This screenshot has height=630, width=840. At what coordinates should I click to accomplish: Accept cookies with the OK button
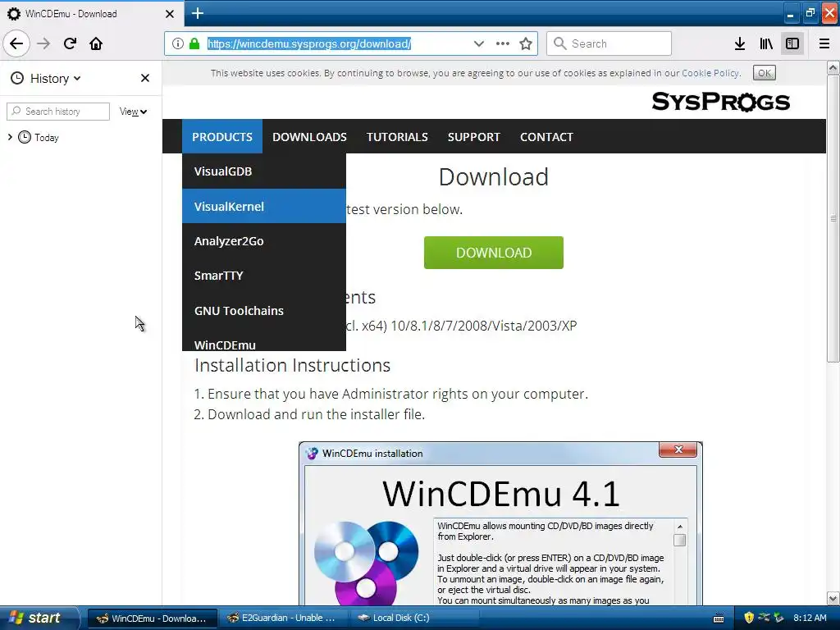(764, 73)
